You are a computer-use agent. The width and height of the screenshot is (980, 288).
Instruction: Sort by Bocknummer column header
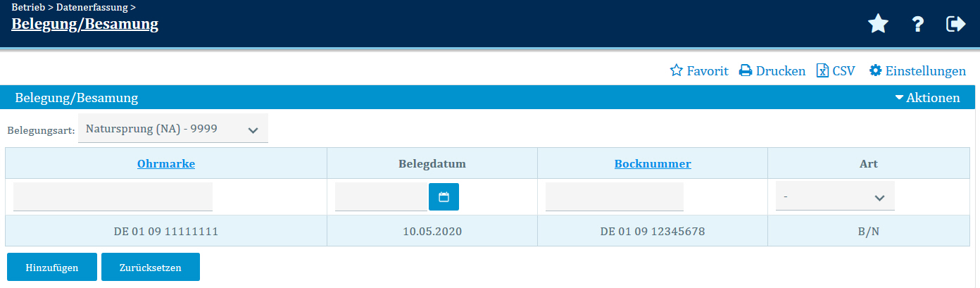[653, 164]
